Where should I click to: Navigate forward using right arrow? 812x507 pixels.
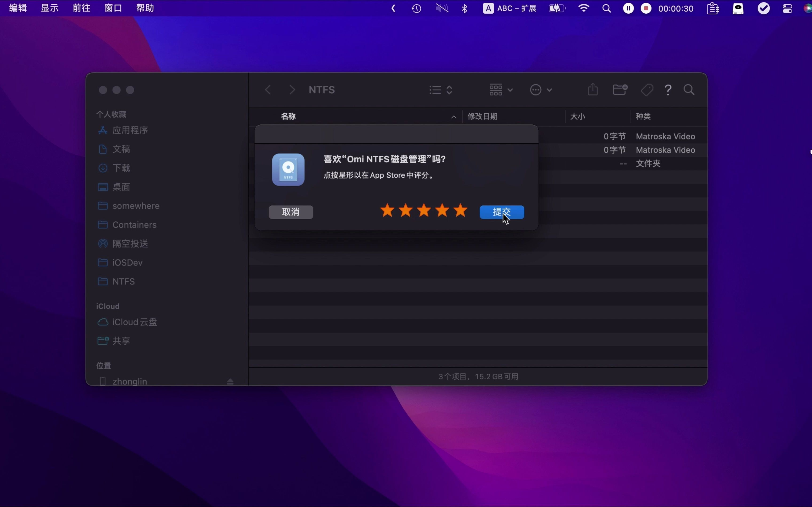click(x=292, y=89)
